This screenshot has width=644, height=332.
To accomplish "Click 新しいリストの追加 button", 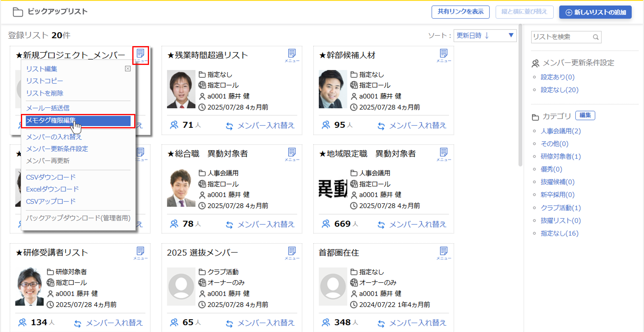I will (595, 12).
